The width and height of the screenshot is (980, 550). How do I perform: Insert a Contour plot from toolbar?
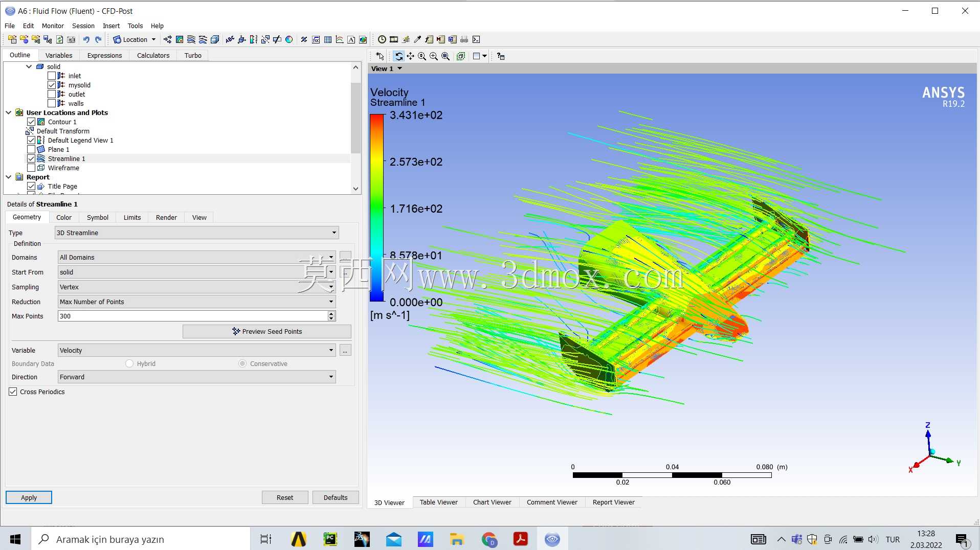pos(180,39)
